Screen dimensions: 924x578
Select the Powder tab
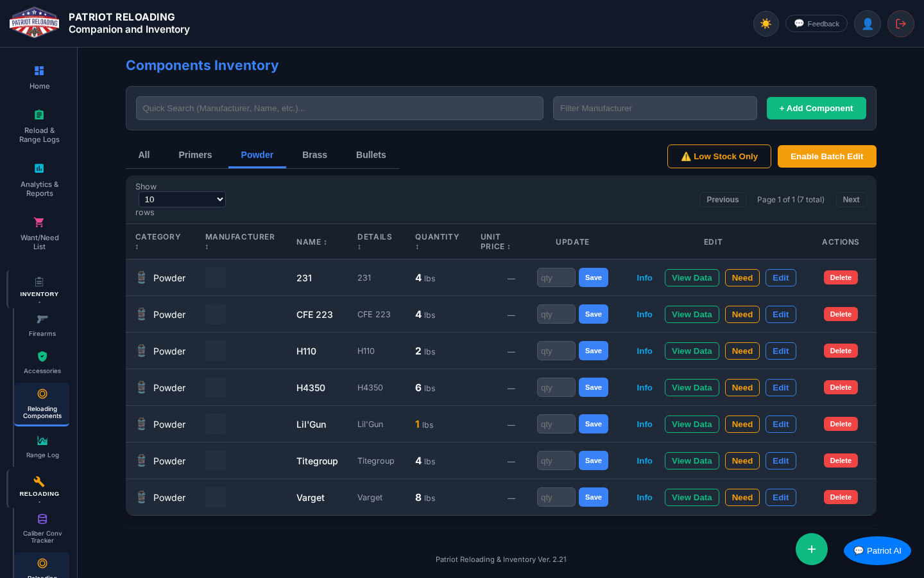pyautogui.click(x=257, y=155)
